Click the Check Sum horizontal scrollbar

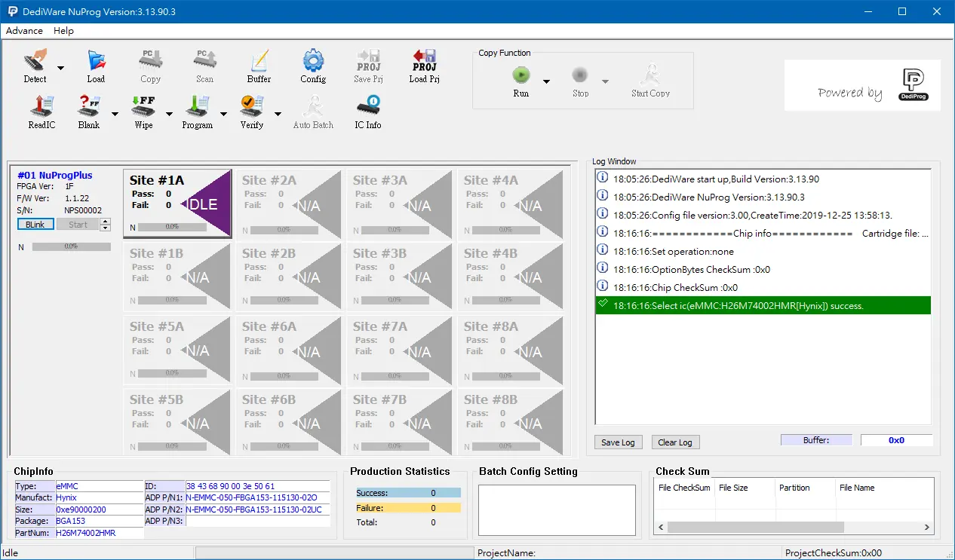792,528
